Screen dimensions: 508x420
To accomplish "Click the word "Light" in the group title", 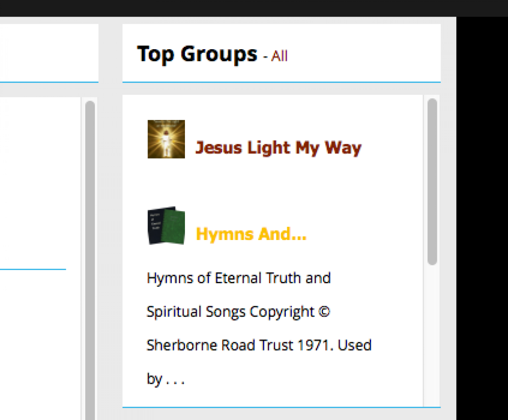I will click(269, 148).
